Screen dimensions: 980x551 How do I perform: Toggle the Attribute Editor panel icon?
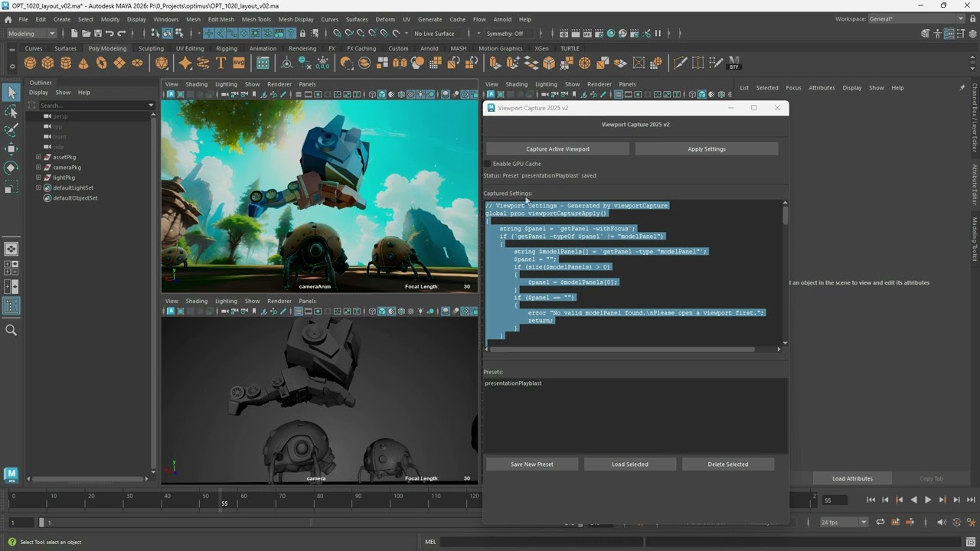(x=949, y=33)
